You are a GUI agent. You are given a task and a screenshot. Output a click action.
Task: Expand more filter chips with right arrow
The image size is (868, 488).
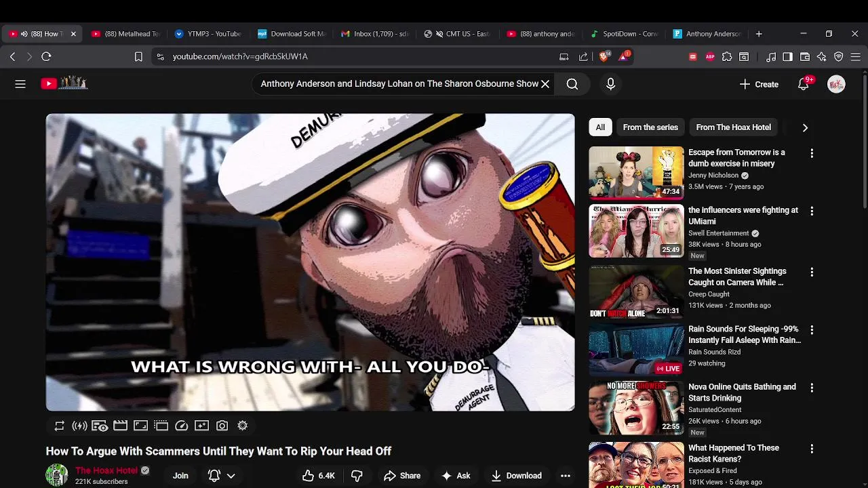(x=805, y=127)
